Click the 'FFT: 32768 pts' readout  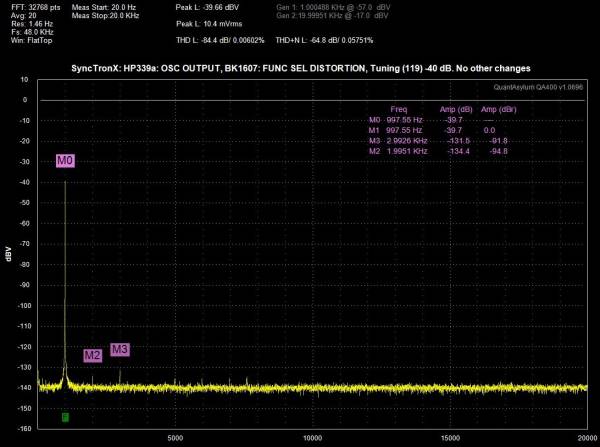click(x=36, y=7)
